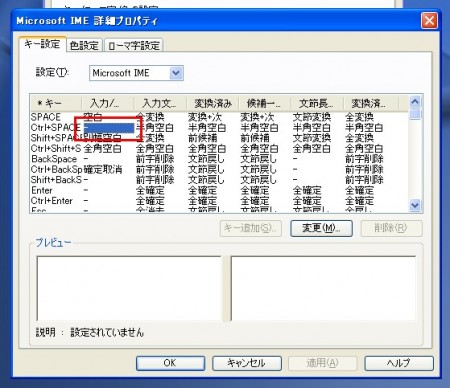Click 変換+次 under the 変換済み column
The image size is (450, 388).
[205, 117]
